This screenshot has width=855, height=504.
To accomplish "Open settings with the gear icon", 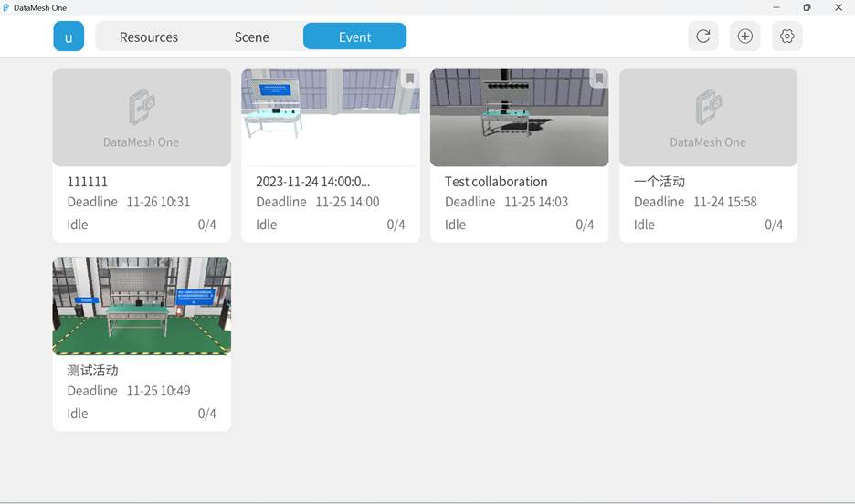I will coord(786,37).
